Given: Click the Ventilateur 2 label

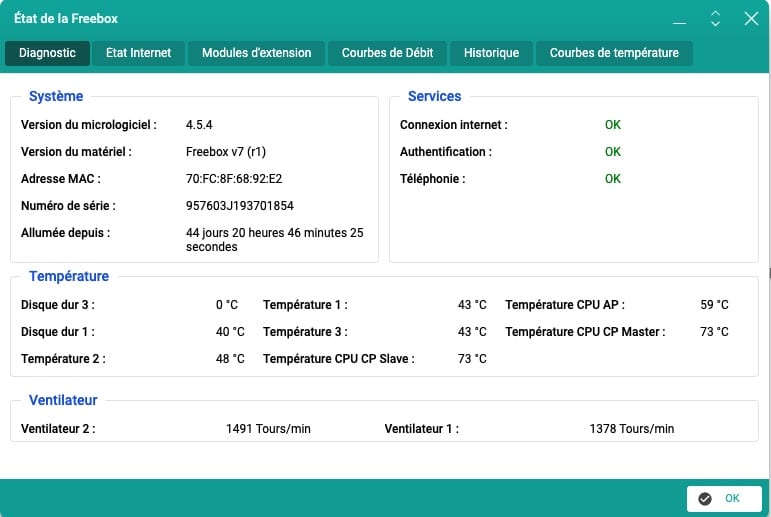Looking at the screenshot, I should pyautogui.click(x=58, y=429).
